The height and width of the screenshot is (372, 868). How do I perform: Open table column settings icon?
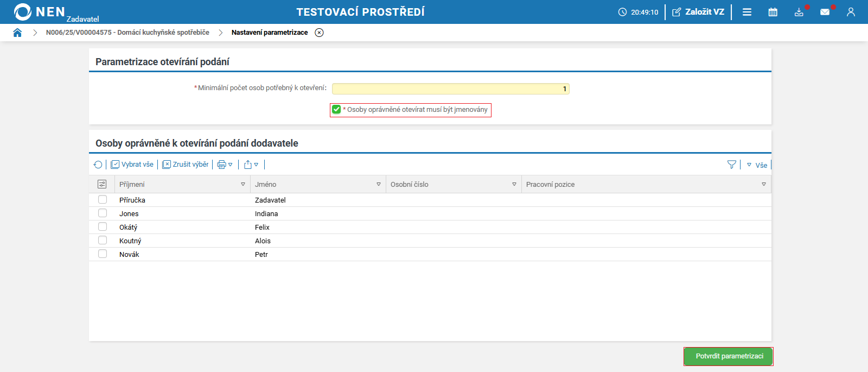point(102,184)
